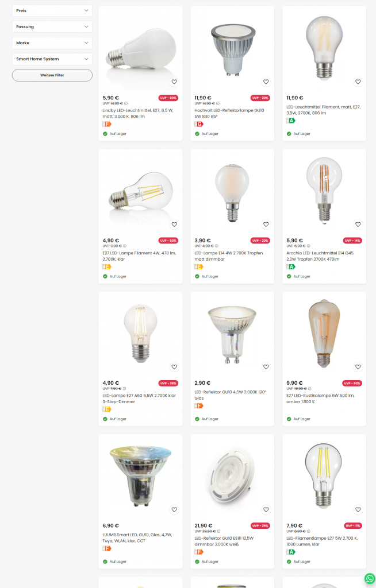Add Hochvolt LED-Reflektorlampe GU10 to wishlist

pos(266,82)
